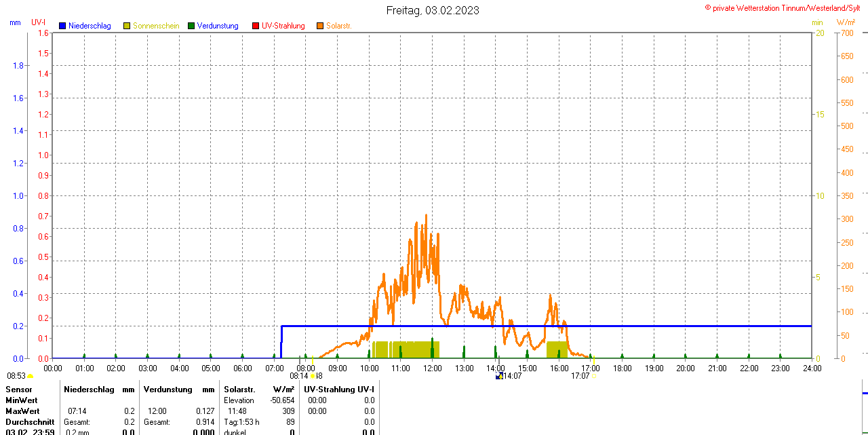Click the private Wetterstation Tinnum copyright text
This screenshot has width=868, height=435.
[x=785, y=7]
